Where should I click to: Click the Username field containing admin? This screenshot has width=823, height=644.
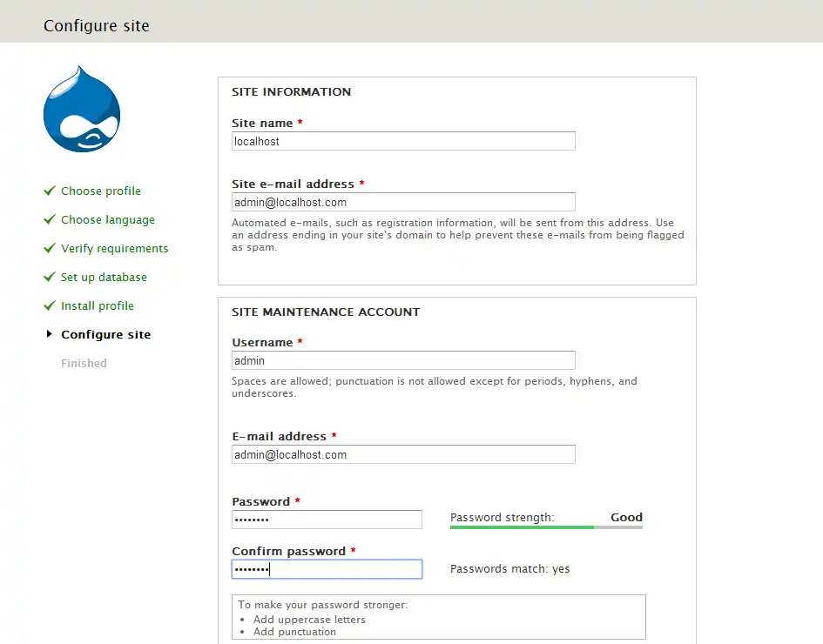(402, 359)
